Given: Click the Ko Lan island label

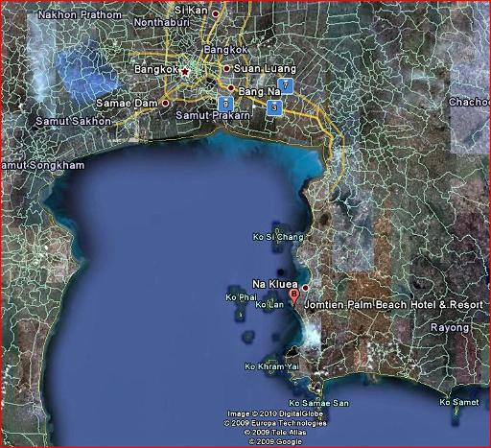Looking at the screenshot, I should tap(269, 305).
